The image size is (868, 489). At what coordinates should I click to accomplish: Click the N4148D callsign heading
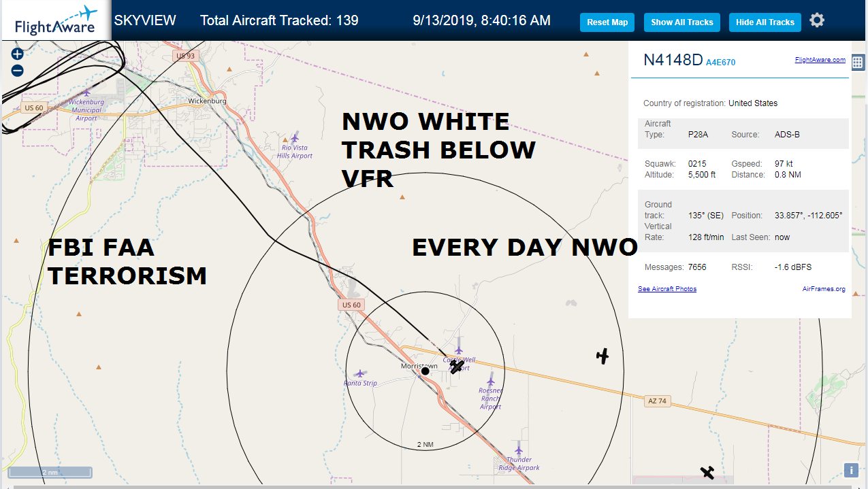coord(673,60)
